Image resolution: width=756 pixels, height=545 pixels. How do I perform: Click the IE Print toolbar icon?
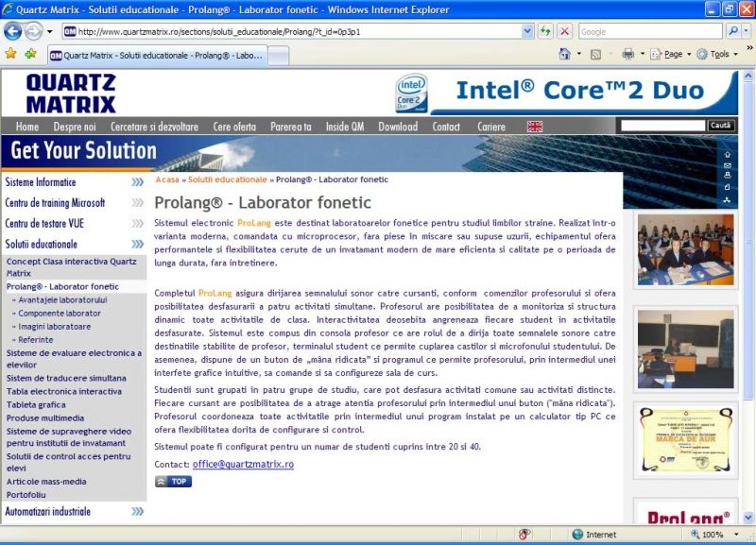tap(628, 54)
